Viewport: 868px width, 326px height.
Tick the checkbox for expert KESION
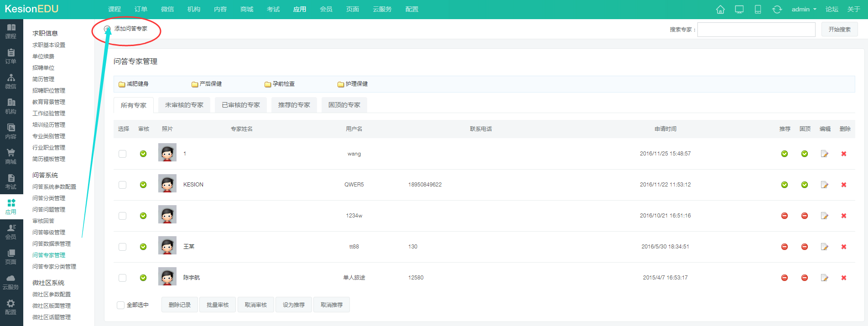tap(122, 185)
